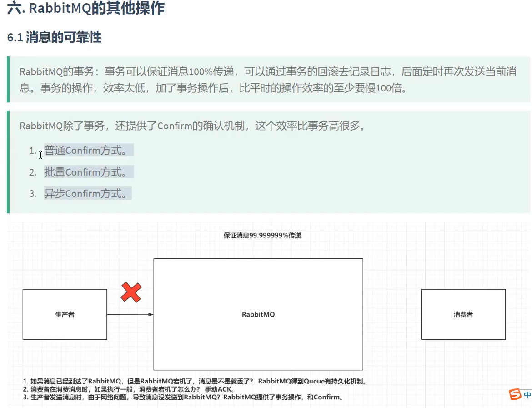Click note 2 about 手动ACK

[129, 389]
